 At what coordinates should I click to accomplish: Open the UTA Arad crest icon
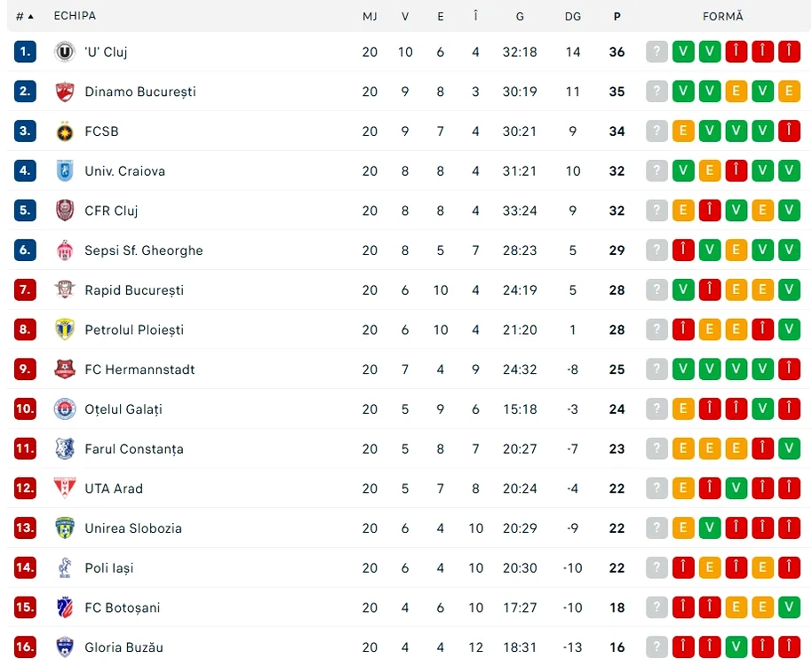click(65, 488)
